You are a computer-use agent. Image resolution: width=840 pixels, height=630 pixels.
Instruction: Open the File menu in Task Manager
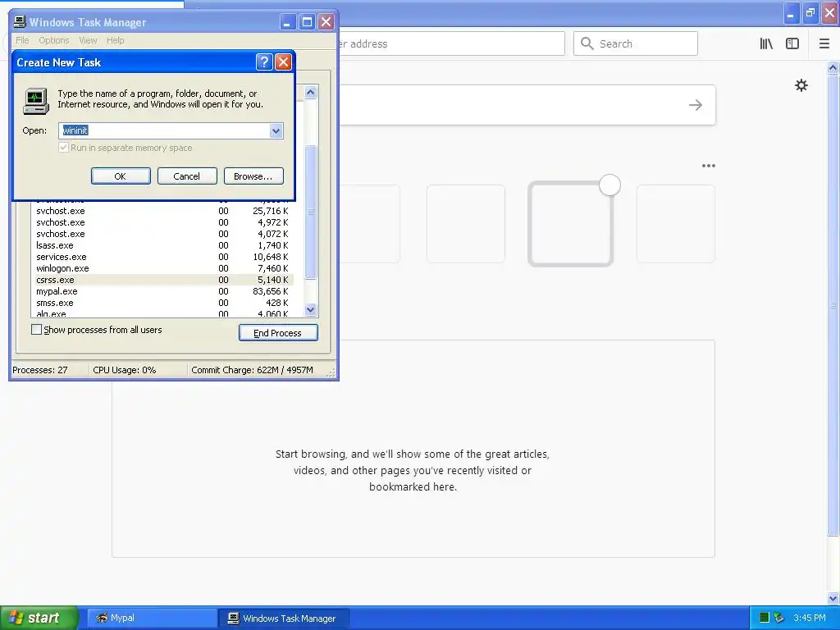(x=22, y=40)
